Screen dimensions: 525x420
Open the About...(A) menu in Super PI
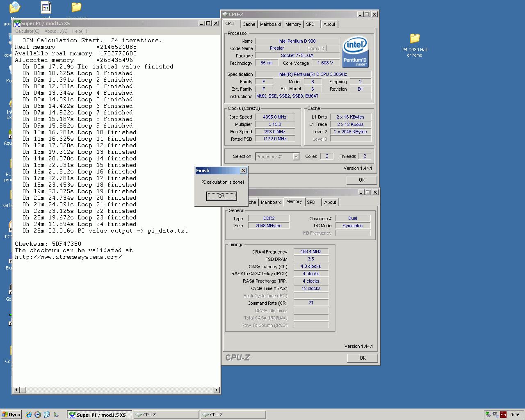pos(56,31)
